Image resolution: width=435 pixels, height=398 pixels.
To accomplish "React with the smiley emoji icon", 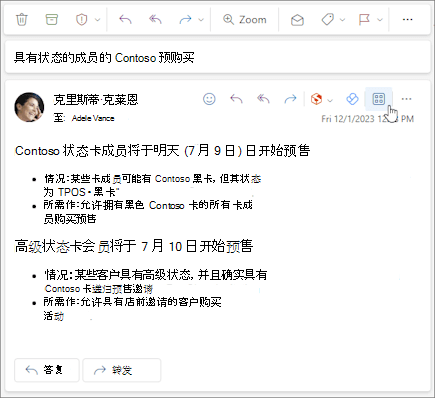I will pyautogui.click(x=209, y=99).
